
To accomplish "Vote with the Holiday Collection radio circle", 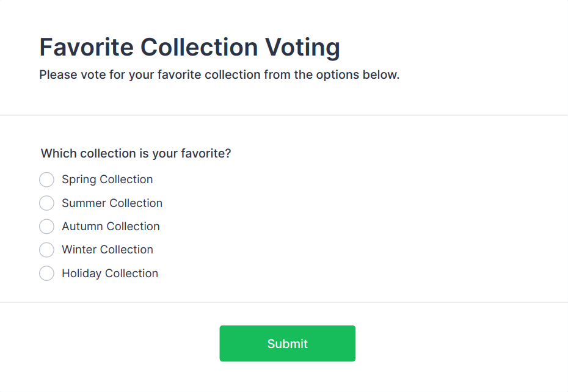I will click(x=46, y=273).
